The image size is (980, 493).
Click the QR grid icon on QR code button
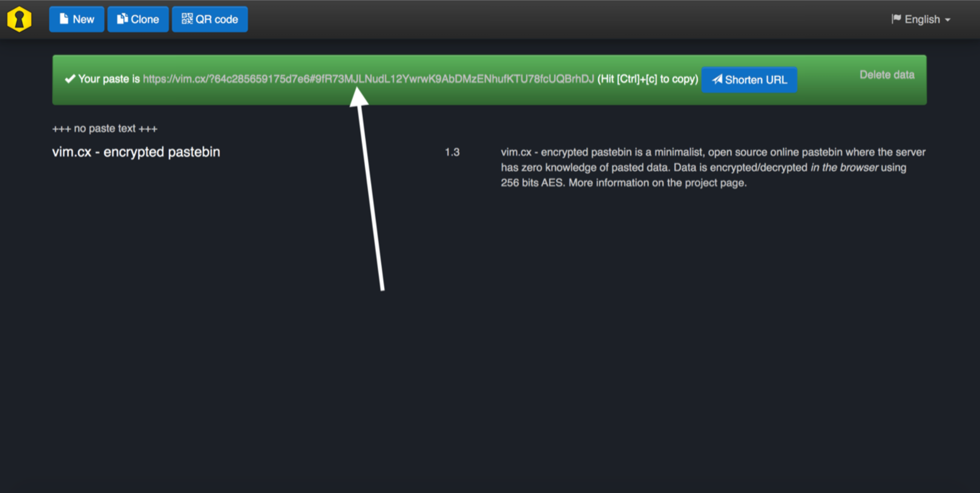187,18
